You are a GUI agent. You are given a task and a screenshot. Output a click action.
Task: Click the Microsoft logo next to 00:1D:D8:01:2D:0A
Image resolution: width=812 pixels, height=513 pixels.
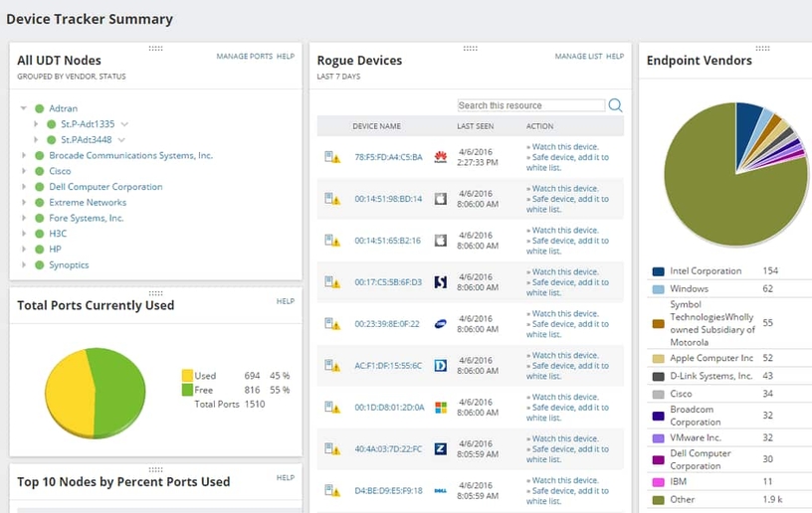point(441,407)
